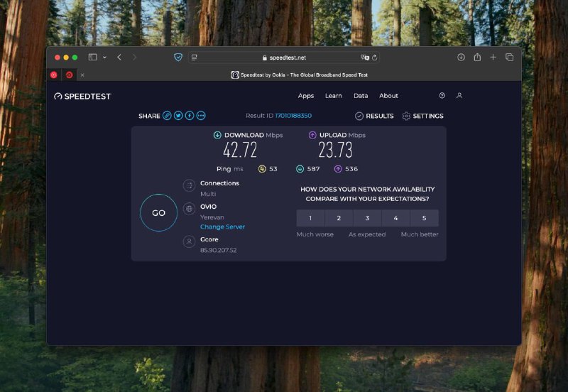
Task: Open more share options icon
Action: pos(201,116)
